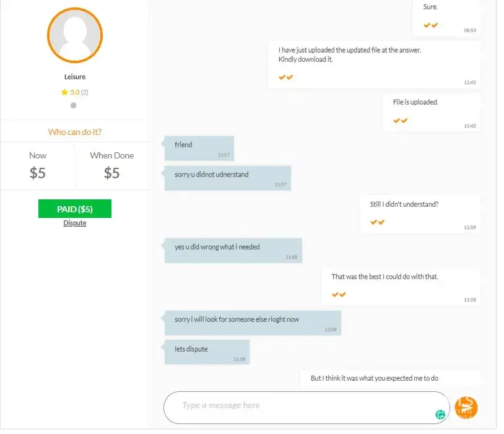Viewport: 504px width, 434px height.
Task: Click read checkmarks under 'Still I didn't understand?'
Action: [377, 222]
